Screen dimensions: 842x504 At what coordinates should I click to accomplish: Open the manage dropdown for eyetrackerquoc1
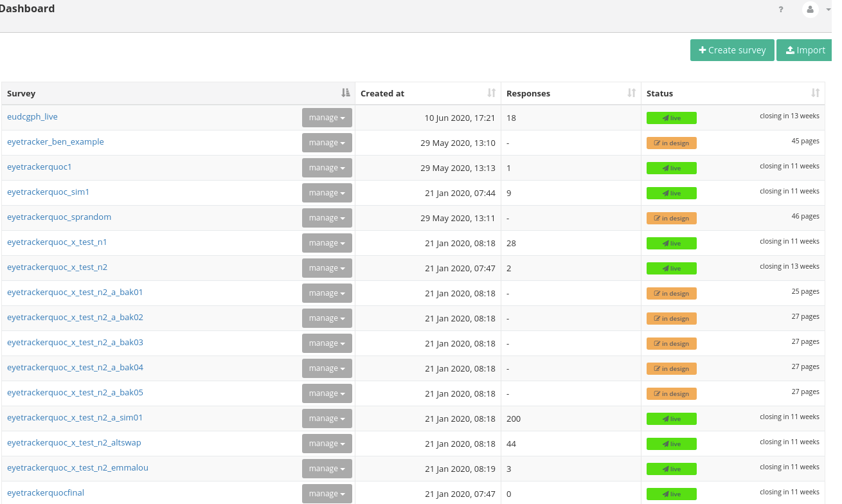327,167
